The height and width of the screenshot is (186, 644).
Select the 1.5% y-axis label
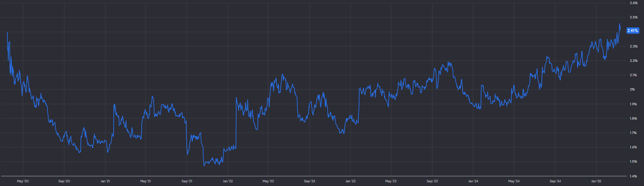click(633, 161)
